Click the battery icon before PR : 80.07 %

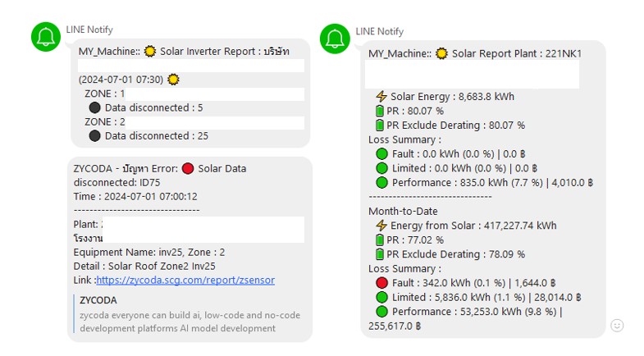tap(380, 111)
